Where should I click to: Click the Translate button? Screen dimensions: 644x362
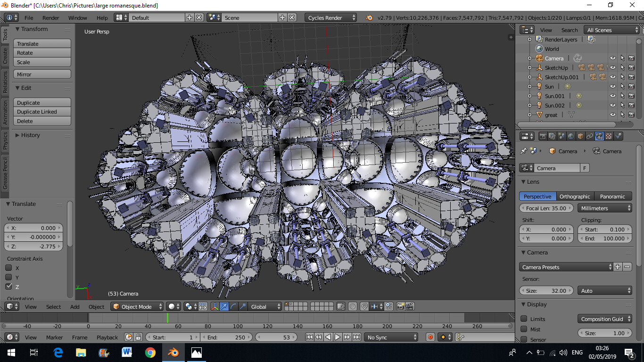click(42, 43)
